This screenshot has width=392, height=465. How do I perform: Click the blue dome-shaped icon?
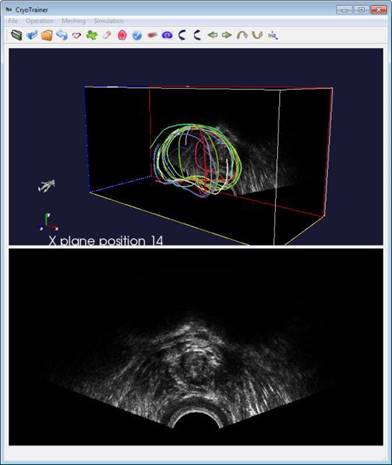[167, 35]
